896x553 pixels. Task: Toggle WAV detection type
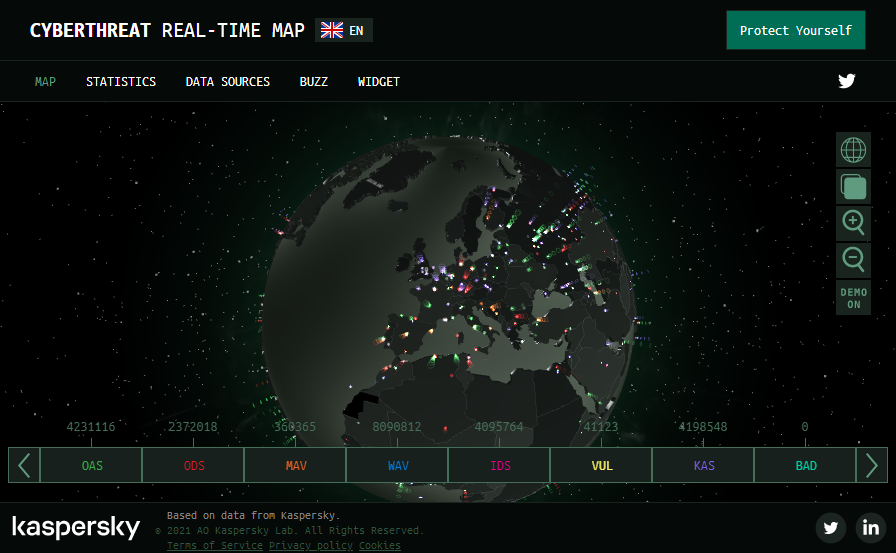pos(398,466)
